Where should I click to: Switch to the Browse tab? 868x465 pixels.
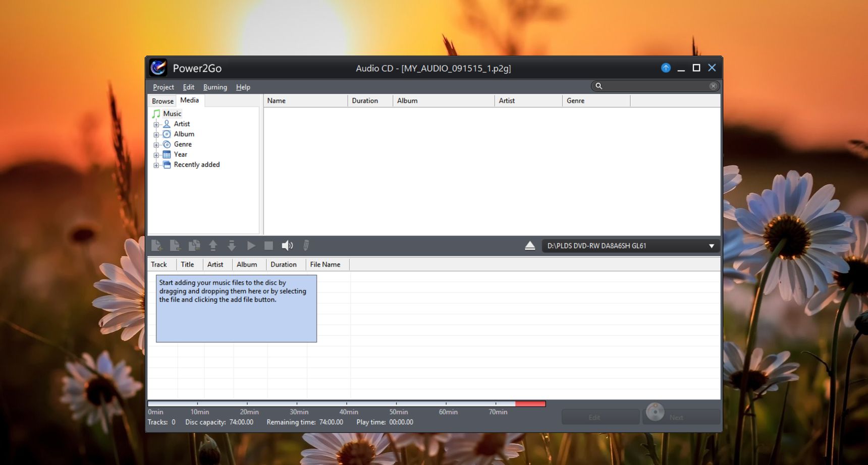click(162, 101)
